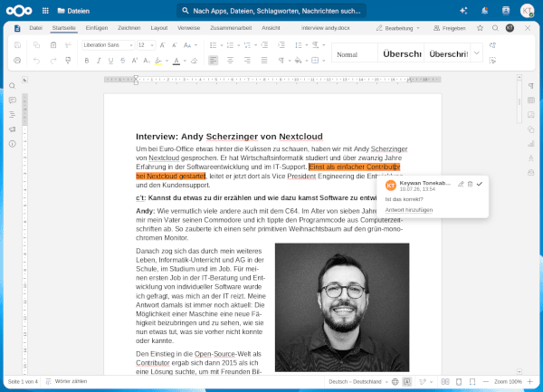The height and width of the screenshot is (392, 543).
Task: Toggle underline formatting
Action: point(110,61)
